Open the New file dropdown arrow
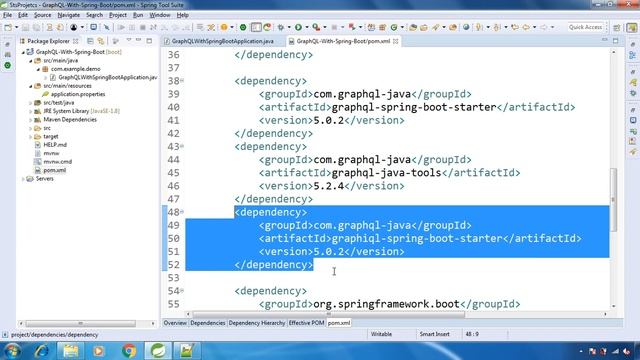Image resolution: width=640 pixels, height=360 pixels. (16, 27)
